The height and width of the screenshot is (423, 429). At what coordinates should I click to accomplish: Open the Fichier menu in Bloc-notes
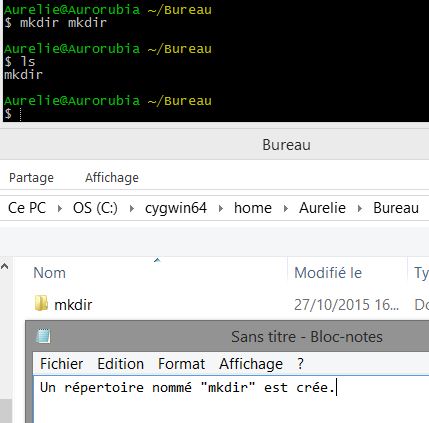(61, 364)
